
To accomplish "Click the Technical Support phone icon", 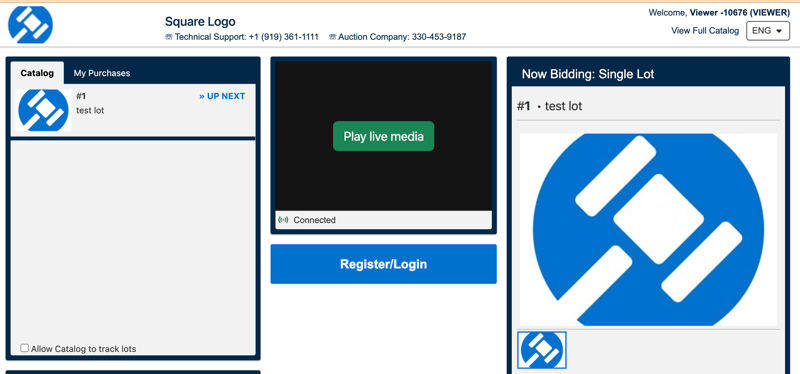I will click(x=169, y=37).
